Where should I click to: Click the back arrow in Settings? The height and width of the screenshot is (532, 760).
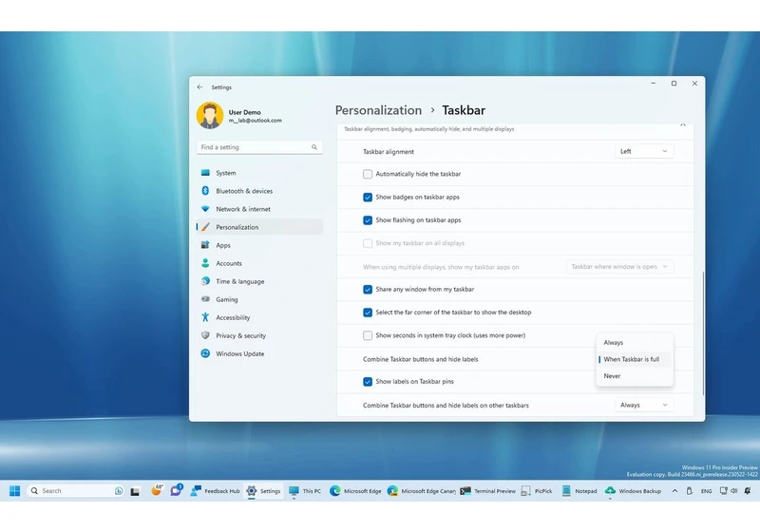point(199,87)
